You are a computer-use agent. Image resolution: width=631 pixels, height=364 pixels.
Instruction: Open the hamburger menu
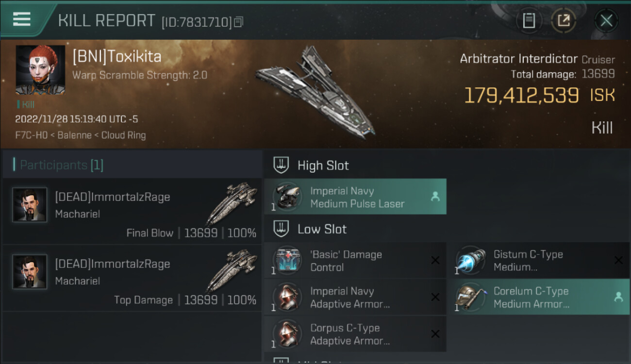(x=22, y=19)
